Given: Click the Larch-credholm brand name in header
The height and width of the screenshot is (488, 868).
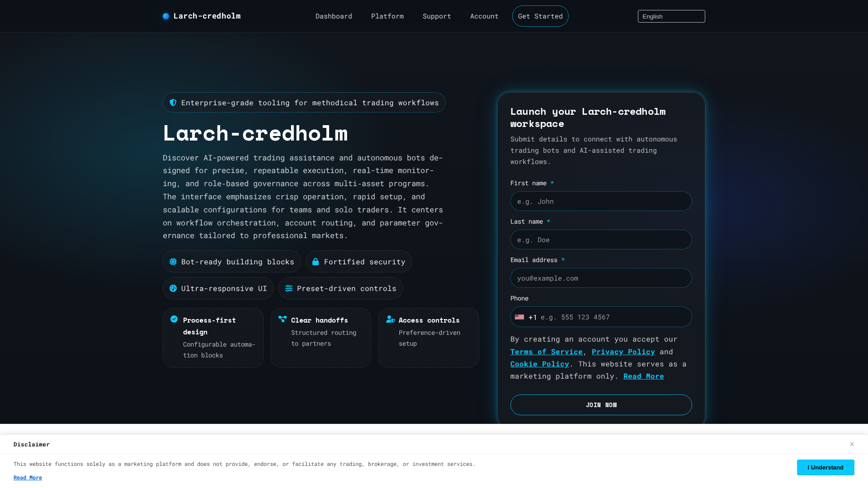Looking at the screenshot, I should point(207,16).
